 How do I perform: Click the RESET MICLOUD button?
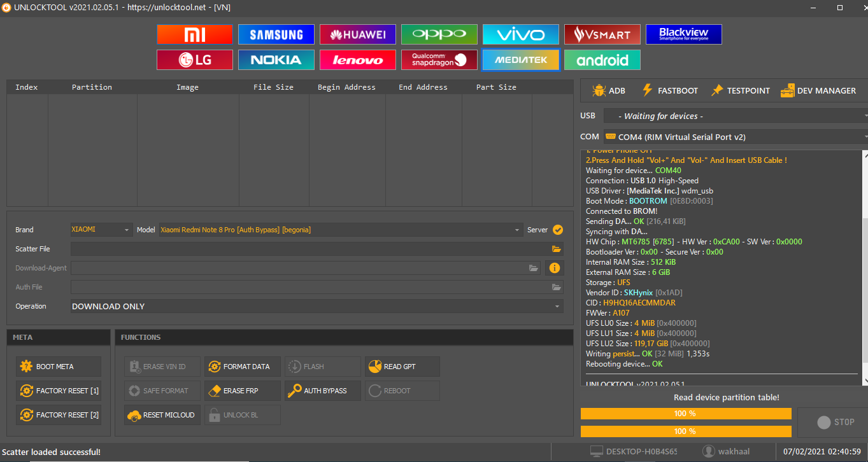162,415
